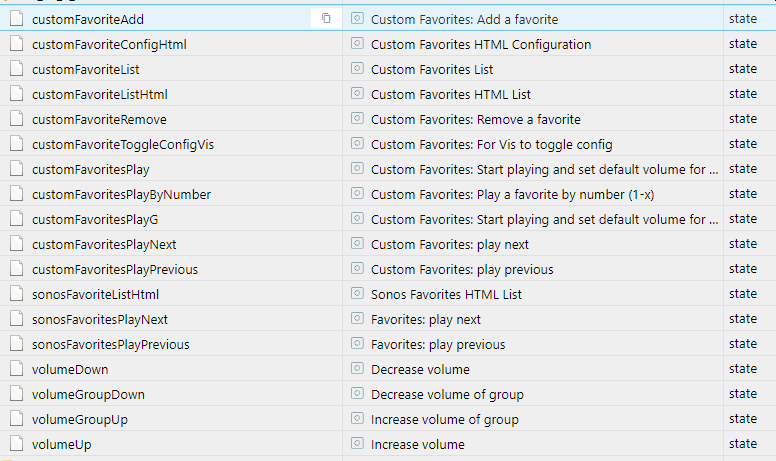This screenshot has width=776, height=461.
Task: Click the state icon before 'Decrease volume of group'
Action: tap(357, 394)
